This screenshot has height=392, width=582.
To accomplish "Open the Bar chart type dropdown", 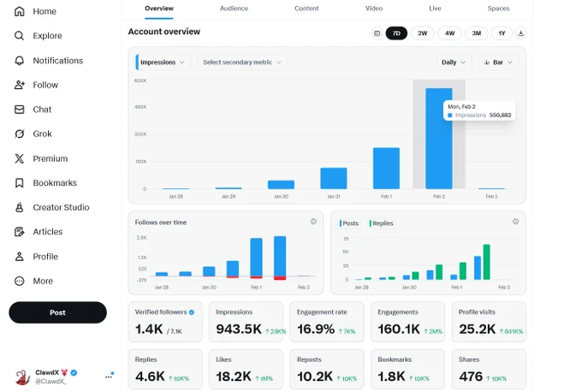I will (x=498, y=62).
